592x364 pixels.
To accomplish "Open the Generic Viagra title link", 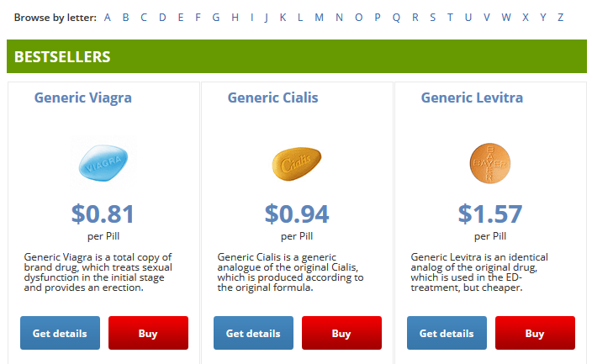I will pos(83,98).
